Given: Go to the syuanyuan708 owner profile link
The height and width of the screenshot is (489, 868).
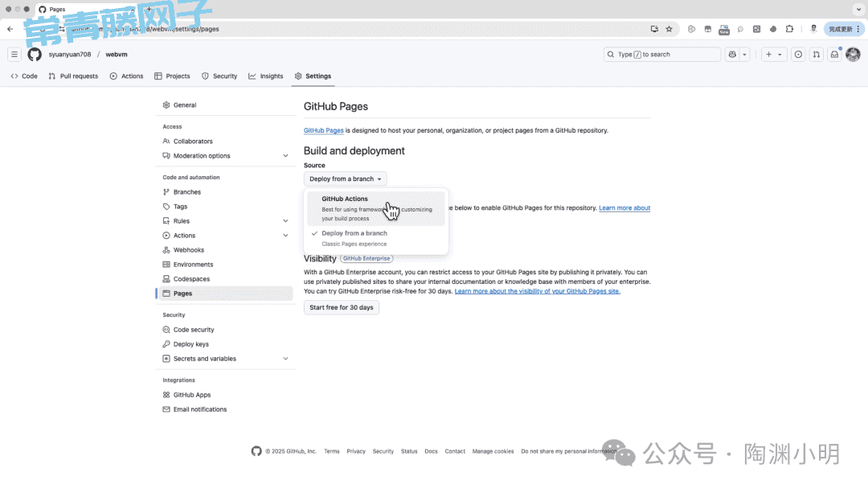Looking at the screenshot, I should (x=70, y=54).
